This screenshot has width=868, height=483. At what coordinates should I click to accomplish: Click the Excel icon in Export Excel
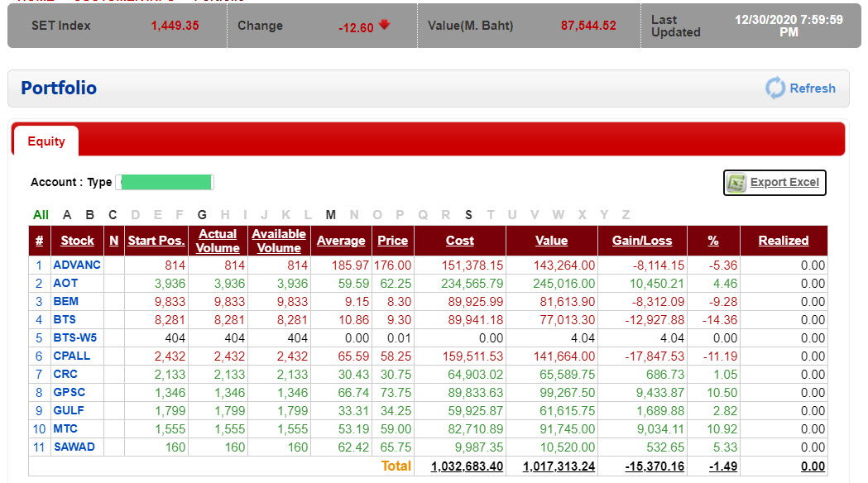(736, 183)
